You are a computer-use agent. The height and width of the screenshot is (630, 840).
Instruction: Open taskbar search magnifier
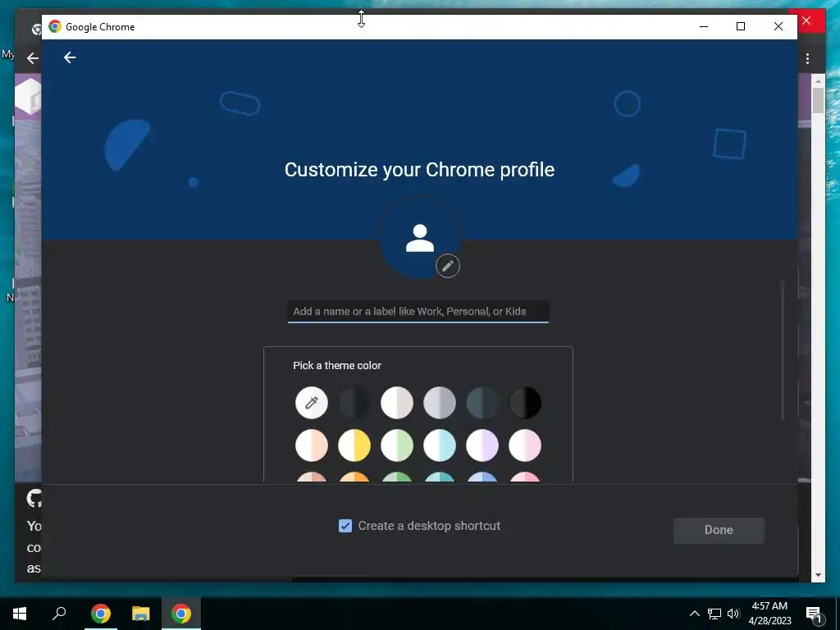(x=59, y=614)
